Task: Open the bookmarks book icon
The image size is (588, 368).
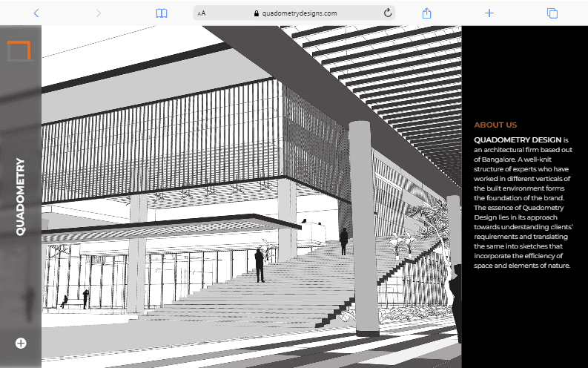Action: pyautogui.click(x=162, y=13)
